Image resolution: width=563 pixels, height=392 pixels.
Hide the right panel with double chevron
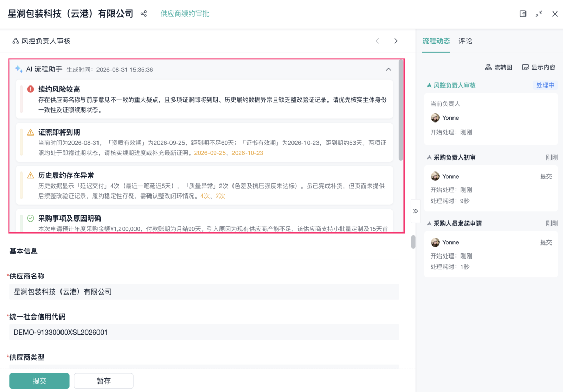415,211
